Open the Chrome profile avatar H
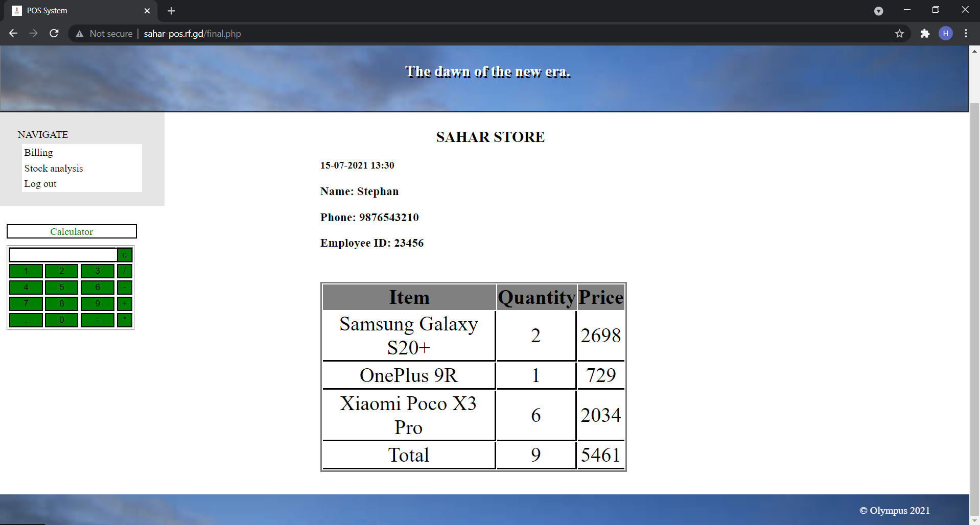 tap(946, 34)
